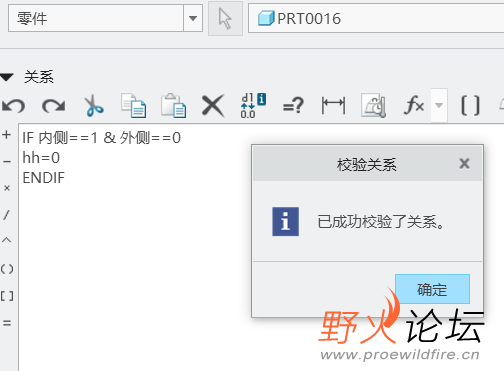Insert plus operator from side palette
The width and height of the screenshot is (504, 371).
(x=7, y=135)
